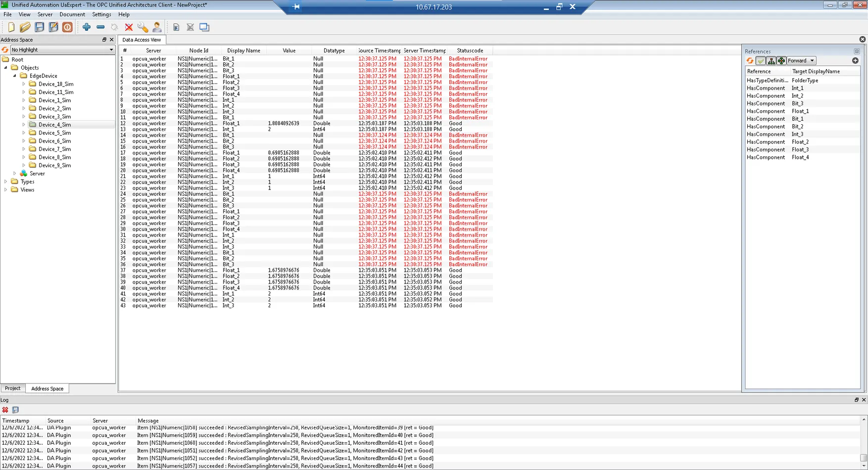Toggle the green checkmark filter in References

pyautogui.click(x=761, y=60)
